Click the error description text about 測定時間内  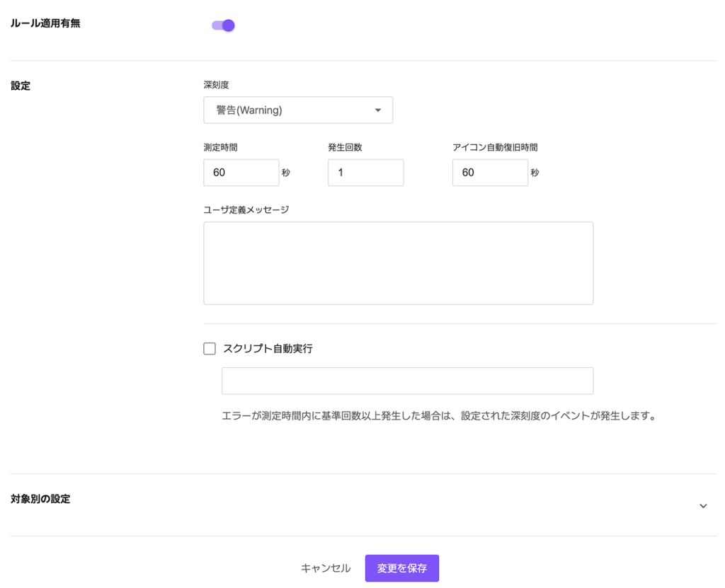tap(439, 416)
